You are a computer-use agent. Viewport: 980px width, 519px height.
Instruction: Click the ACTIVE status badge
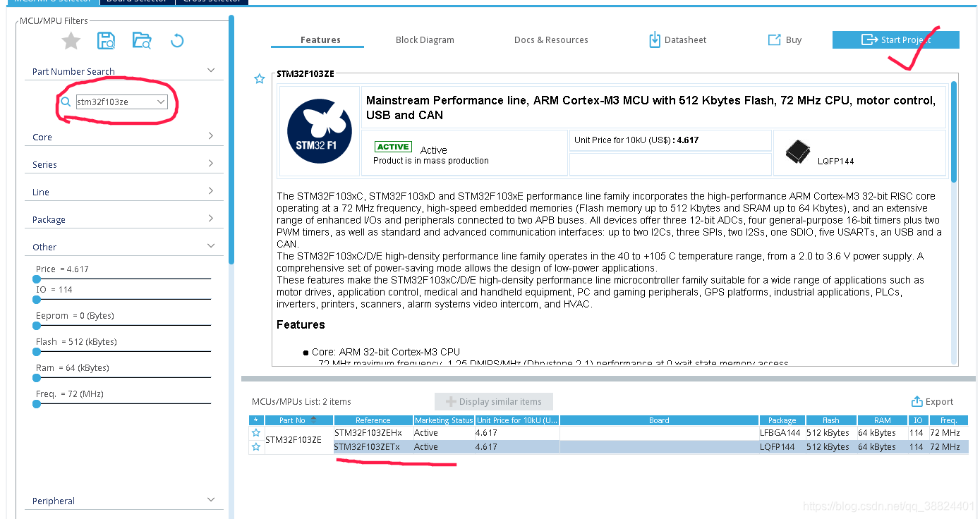pyautogui.click(x=393, y=147)
